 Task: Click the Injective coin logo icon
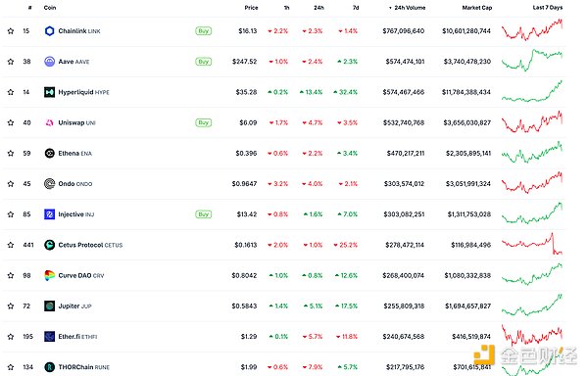point(50,214)
